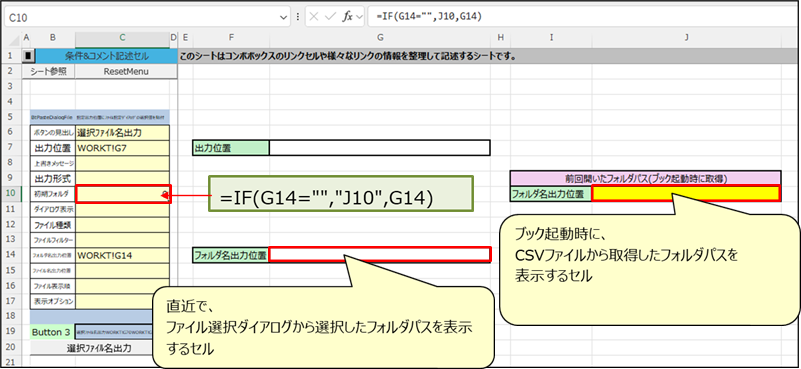Select the blue cell right of Button 3
Screen dimensions: 801x369
tap(113, 332)
